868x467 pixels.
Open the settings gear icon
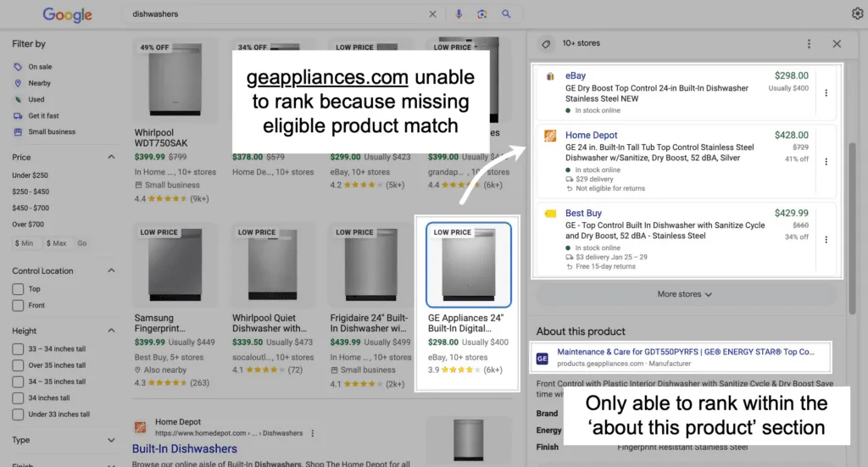tap(858, 14)
